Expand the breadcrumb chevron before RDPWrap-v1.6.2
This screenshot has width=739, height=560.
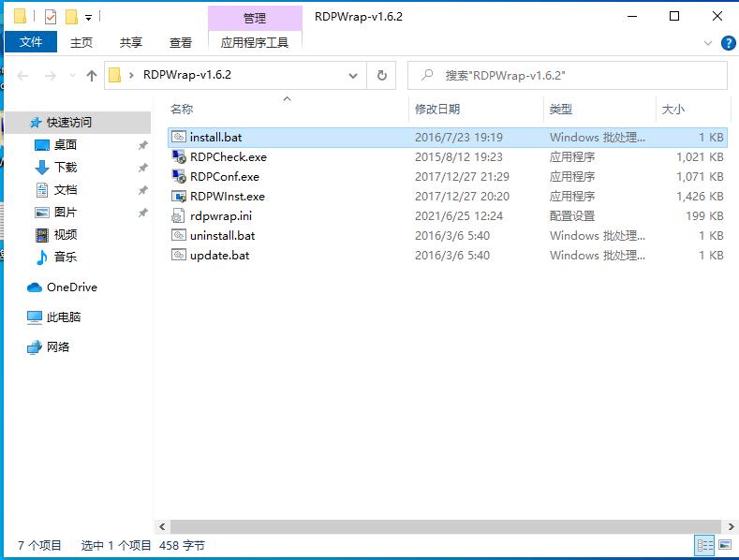tap(131, 76)
